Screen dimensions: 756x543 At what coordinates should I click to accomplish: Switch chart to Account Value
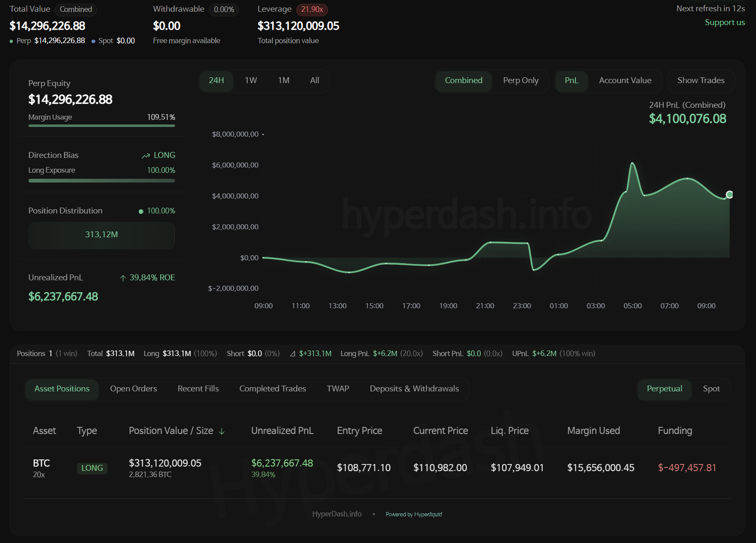coord(625,81)
